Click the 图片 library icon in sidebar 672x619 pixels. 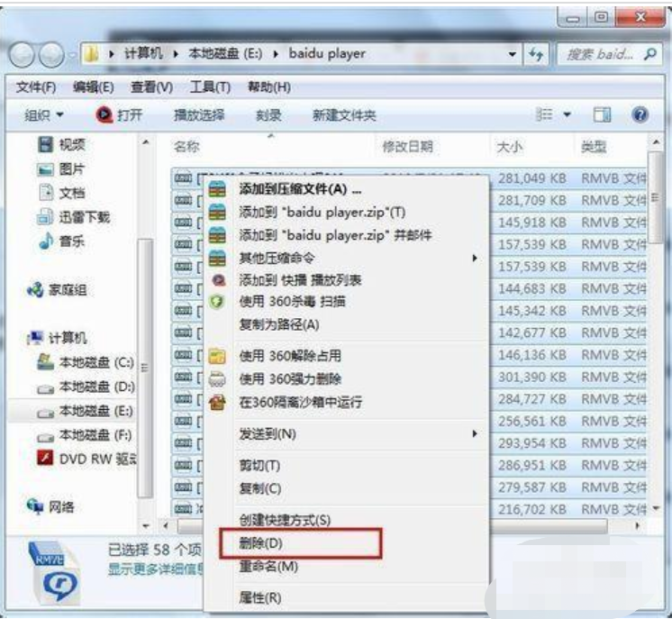[x=45, y=169]
